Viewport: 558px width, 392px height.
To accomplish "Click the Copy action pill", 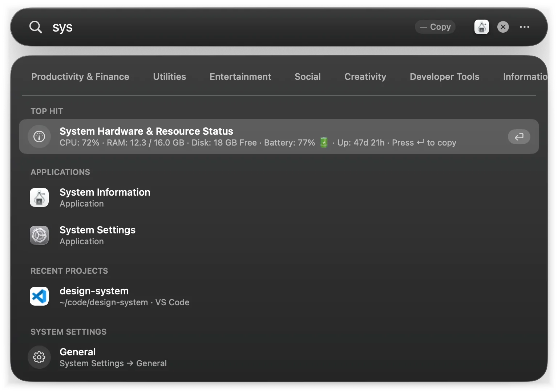I will point(435,27).
